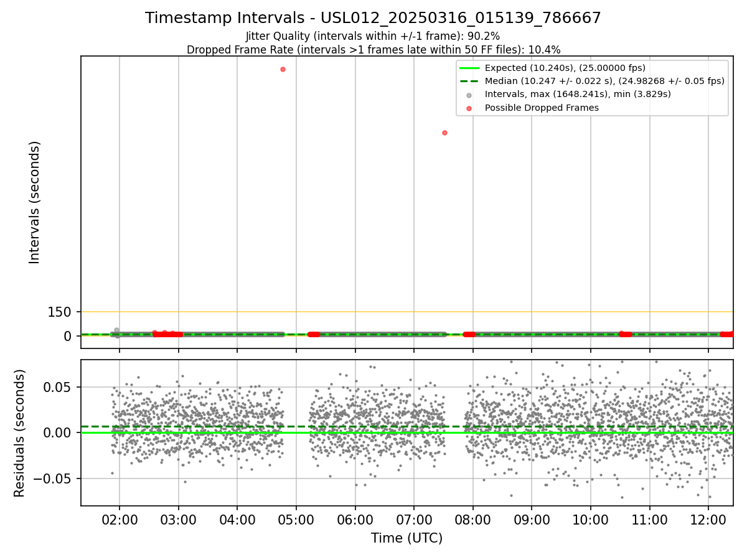Image resolution: width=747 pixels, height=560 pixels.
Task: Click the '−0.05' tick label on the residuals axis
Action: [x=53, y=478]
